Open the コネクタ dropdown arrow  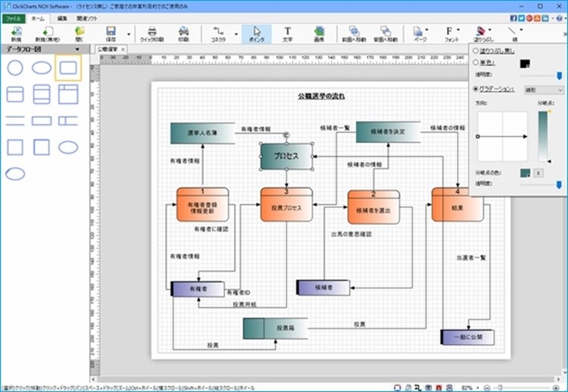(x=236, y=34)
